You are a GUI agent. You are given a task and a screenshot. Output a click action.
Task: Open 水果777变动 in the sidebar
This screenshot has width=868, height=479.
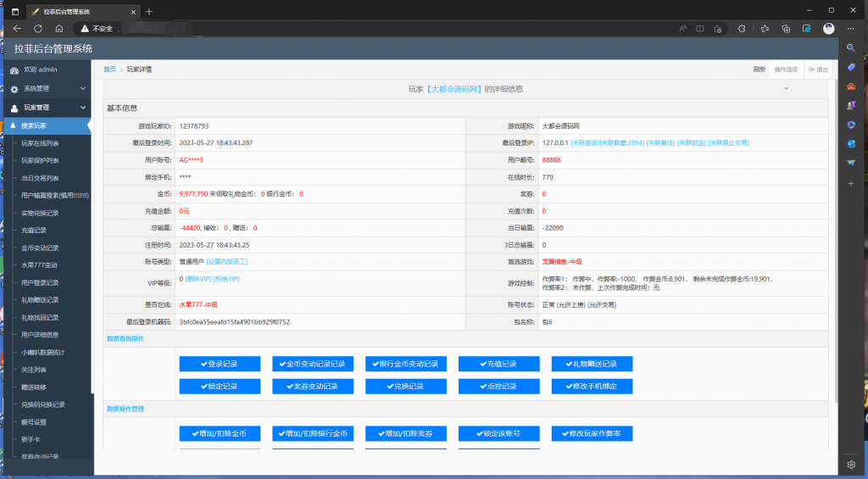tap(39, 265)
